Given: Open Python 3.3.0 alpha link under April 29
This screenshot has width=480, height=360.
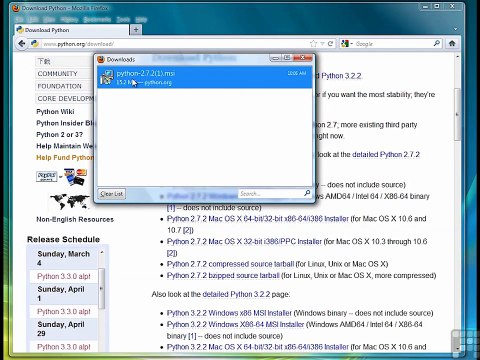Looking at the screenshot, I should (64, 347).
